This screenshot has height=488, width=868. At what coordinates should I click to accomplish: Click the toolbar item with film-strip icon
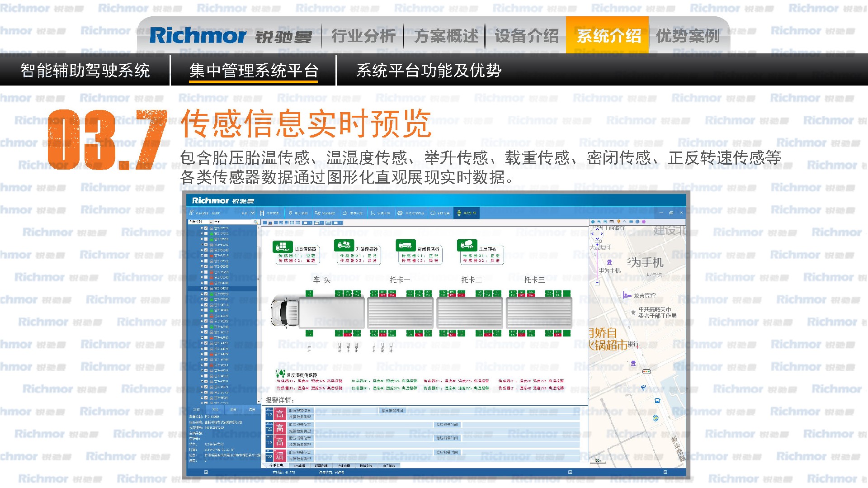(x=270, y=213)
